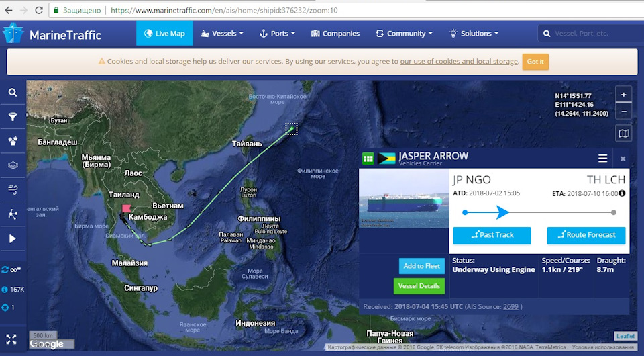Click the fleet count indicator showing 1

click(x=8, y=308)
